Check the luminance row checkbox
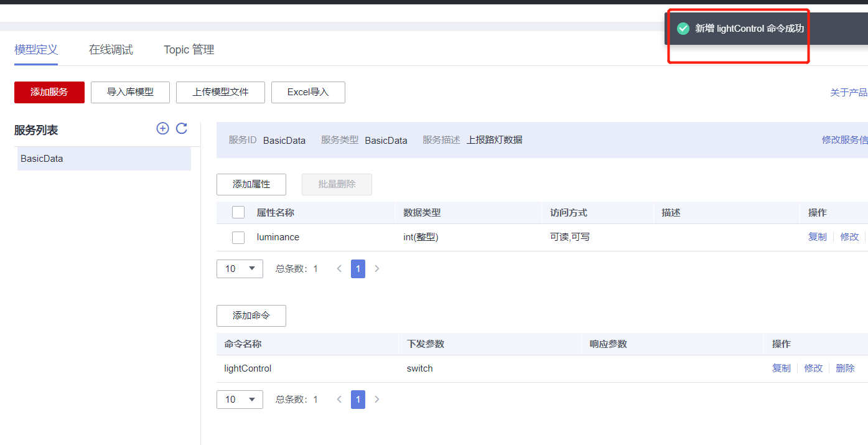Viewport: 868px width, 445px height. click(238, 237)
